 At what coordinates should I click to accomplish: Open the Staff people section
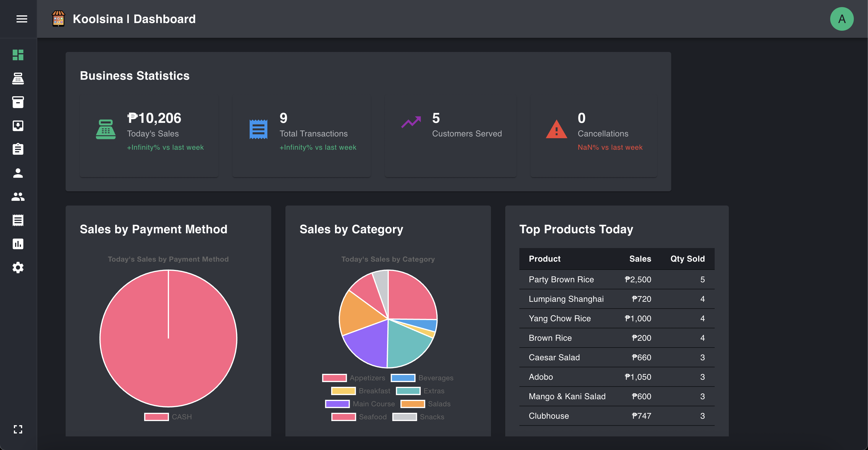point(18,196)
